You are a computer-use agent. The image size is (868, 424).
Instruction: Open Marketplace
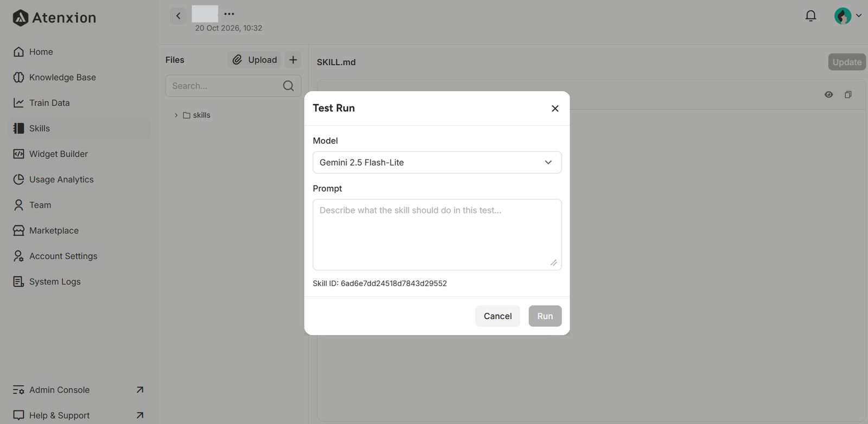tap(80, 230)
